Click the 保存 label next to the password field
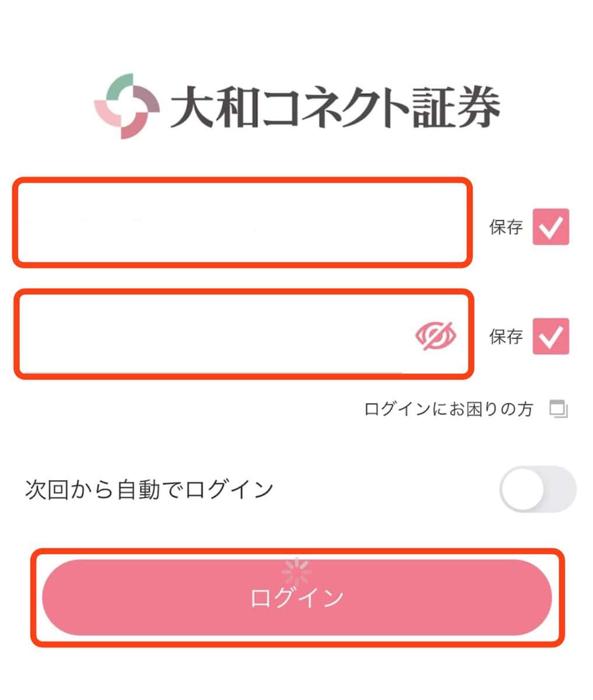Screen dimensions: 593x700 [506, 337]
